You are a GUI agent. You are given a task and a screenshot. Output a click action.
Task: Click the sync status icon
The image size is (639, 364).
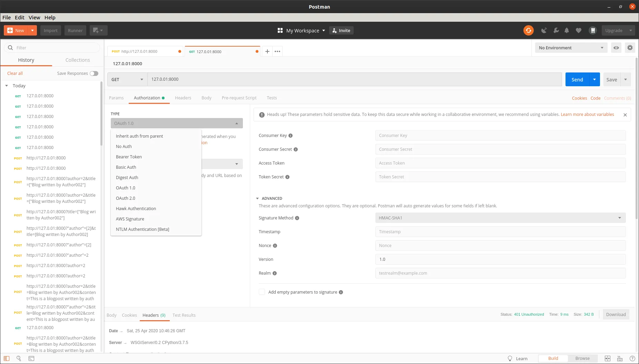[528, 30]
